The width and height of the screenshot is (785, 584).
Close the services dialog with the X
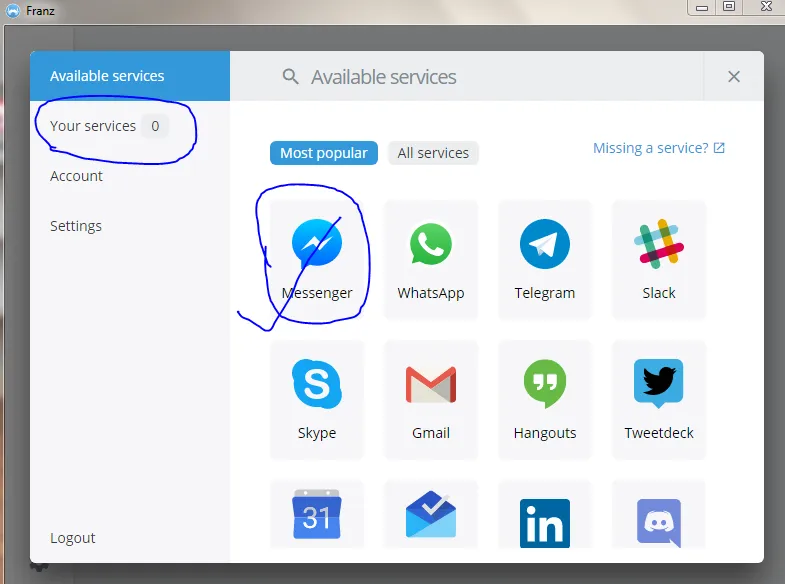pyautogui.click(x=734, y=77)
